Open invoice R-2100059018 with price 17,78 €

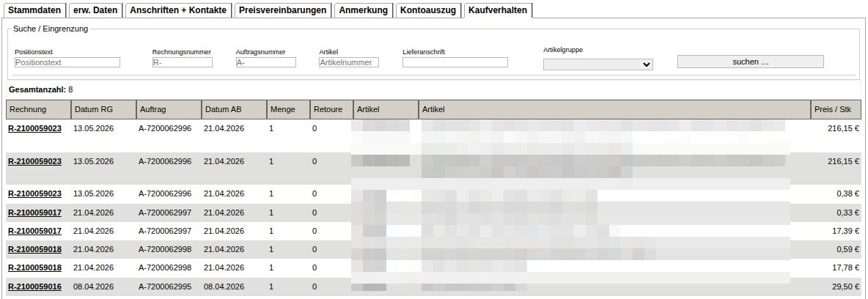pos(34,267)
